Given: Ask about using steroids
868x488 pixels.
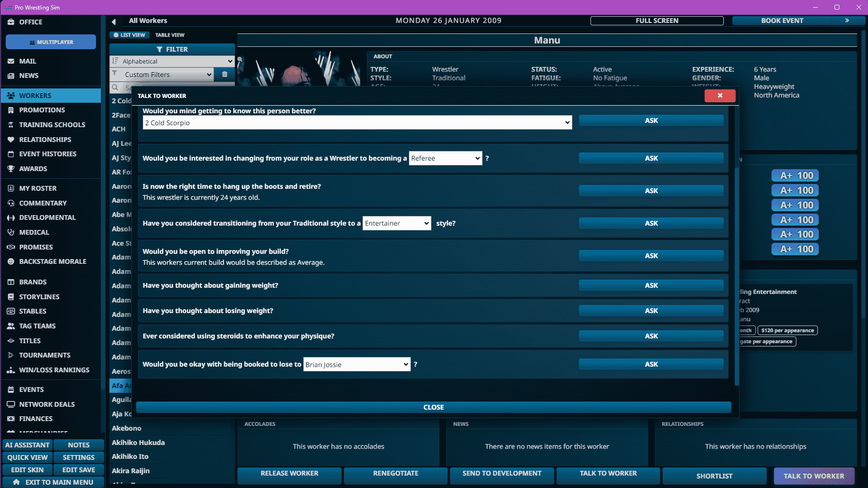Looking at the screenshot, I should pos(651,336).
